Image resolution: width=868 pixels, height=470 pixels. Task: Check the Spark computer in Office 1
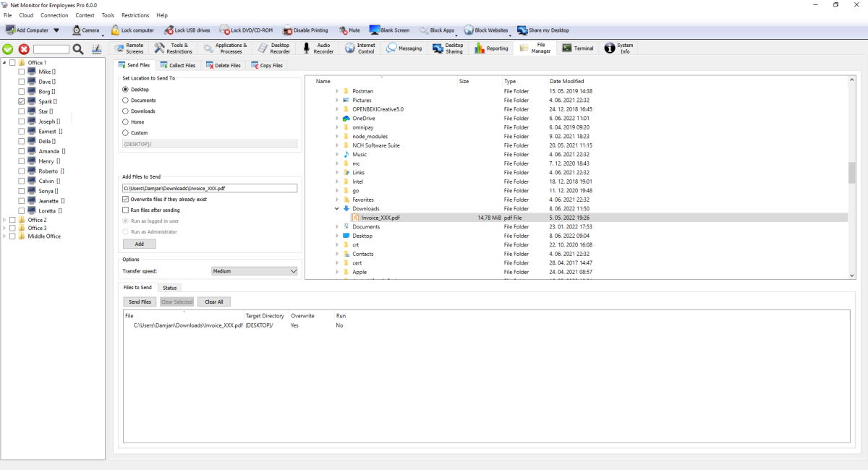20,101
